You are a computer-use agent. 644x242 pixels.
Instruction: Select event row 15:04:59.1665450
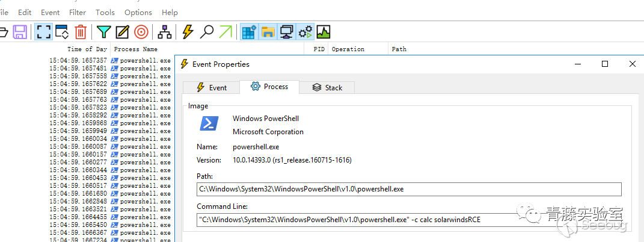tap(110, 225)
